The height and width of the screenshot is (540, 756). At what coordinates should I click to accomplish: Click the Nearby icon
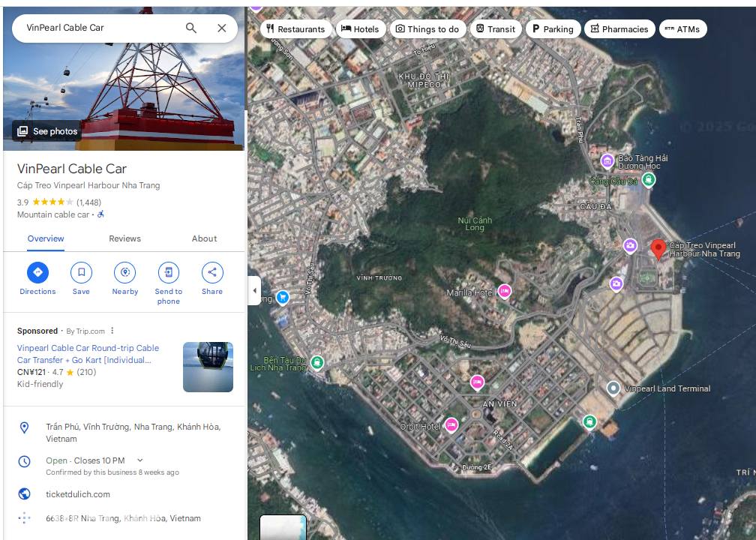124,272
